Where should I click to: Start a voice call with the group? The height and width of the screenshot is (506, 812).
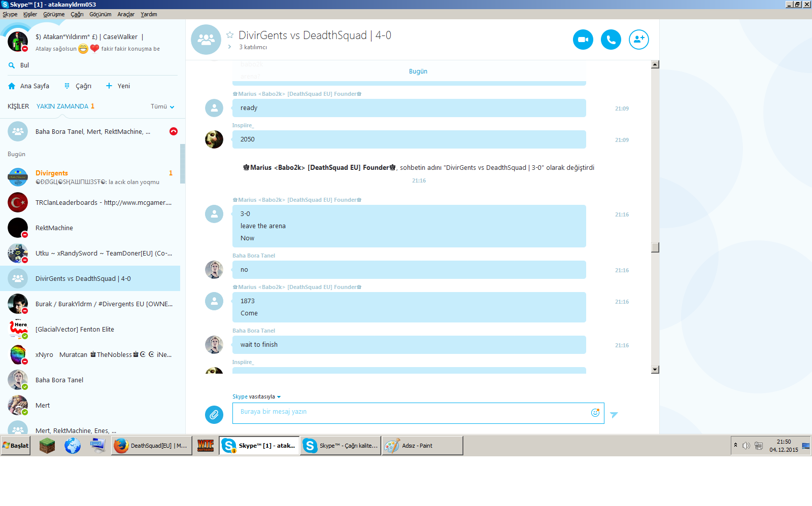pyautogui.click(x=611, y=40)
